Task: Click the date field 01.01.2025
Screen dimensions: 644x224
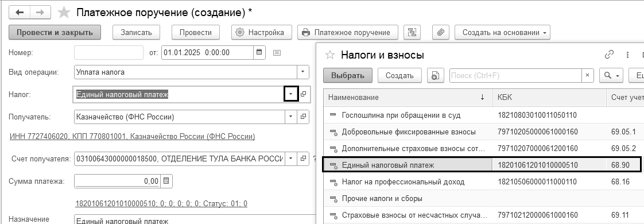Action: (x=207, y=52)
